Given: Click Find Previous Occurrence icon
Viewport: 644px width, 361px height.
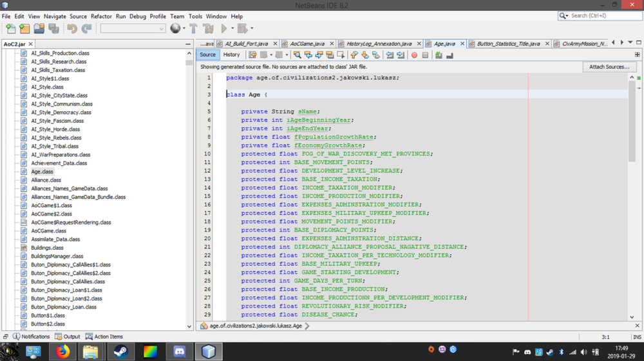Looking at the screenshot, I should (x=308, y=55).
